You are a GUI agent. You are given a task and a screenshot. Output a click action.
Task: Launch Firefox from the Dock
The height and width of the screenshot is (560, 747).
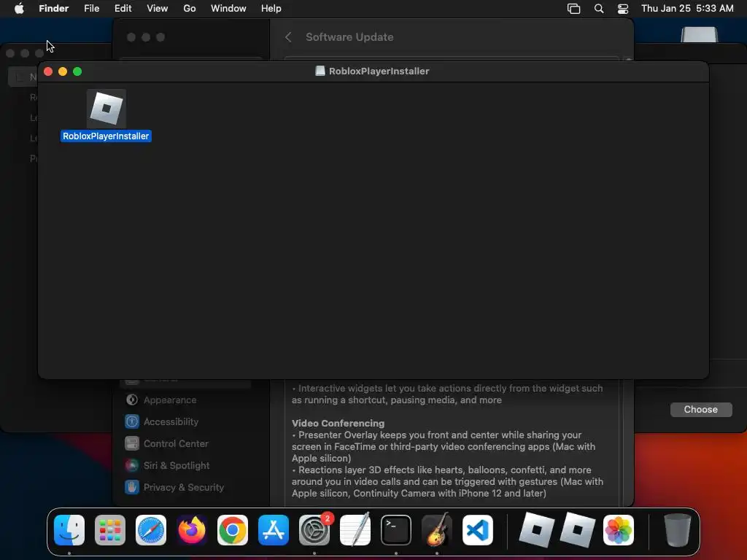(x=192, y=530)
